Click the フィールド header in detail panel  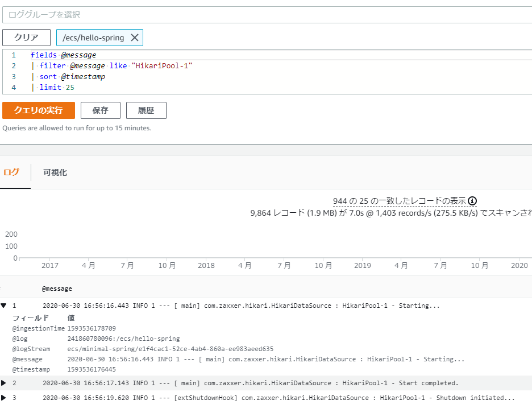(x=31, y=318)
